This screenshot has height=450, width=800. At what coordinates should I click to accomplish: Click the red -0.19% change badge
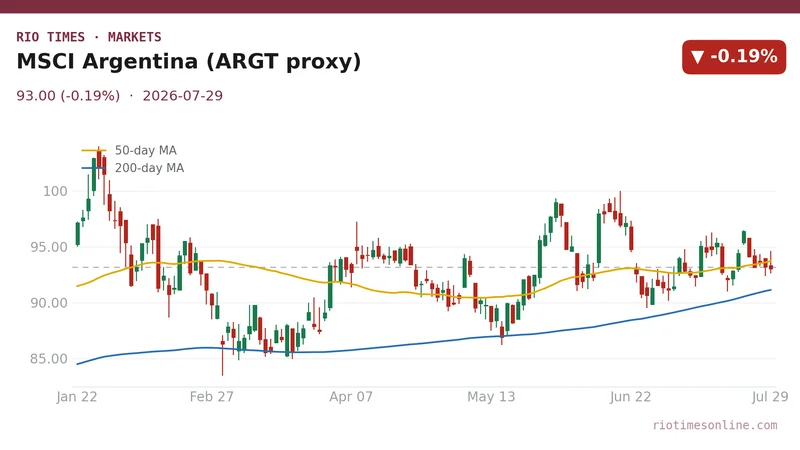pyautogui.click(x=734, y=57)
